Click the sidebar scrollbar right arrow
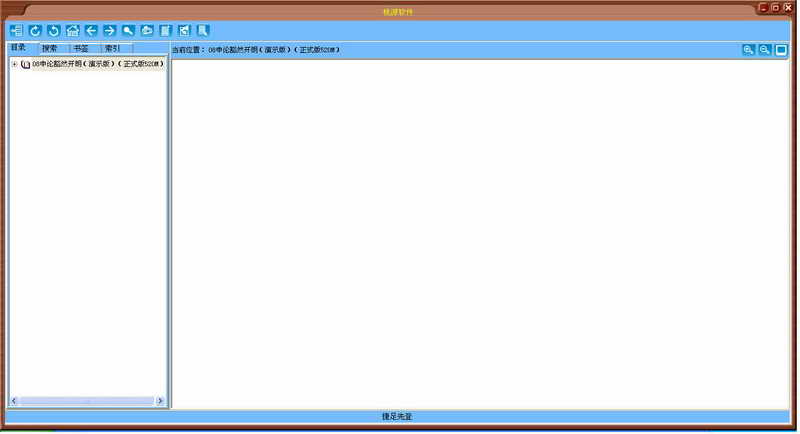 tap(159, 401)
